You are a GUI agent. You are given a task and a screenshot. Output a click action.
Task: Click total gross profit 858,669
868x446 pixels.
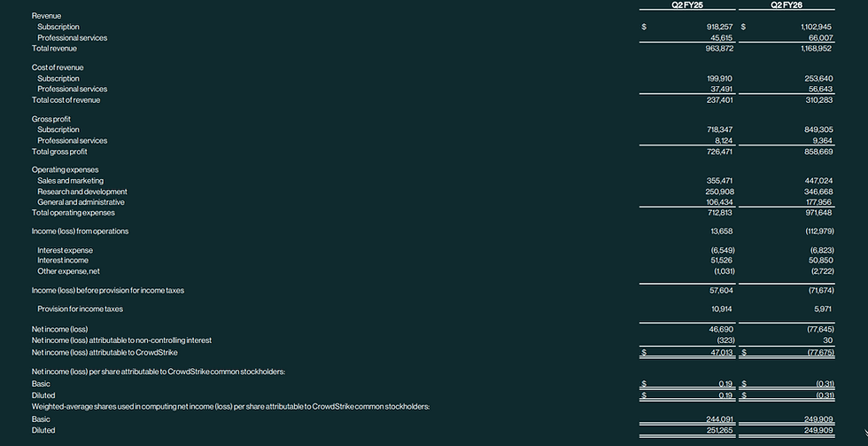click(818, 152)
